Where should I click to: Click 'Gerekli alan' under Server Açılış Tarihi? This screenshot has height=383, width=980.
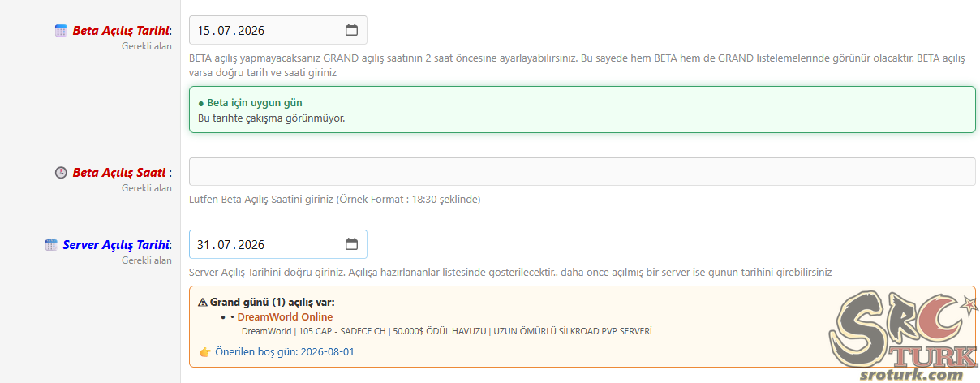147,260
